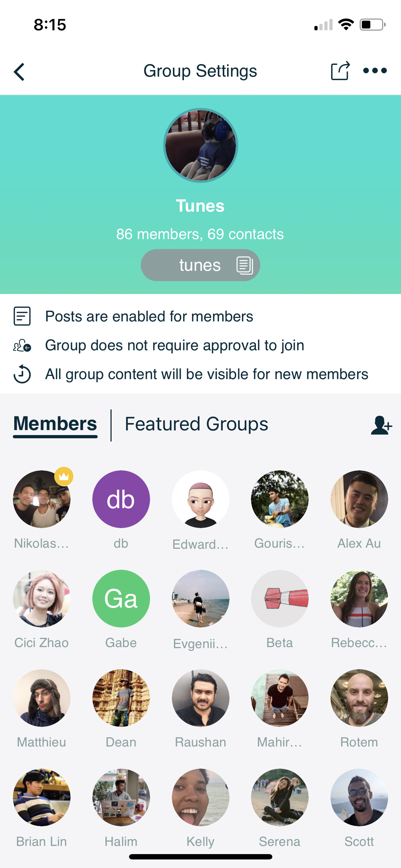Tap the content history clock icon
This screenshot has height=868, width=401.
(x=22, y=374)
